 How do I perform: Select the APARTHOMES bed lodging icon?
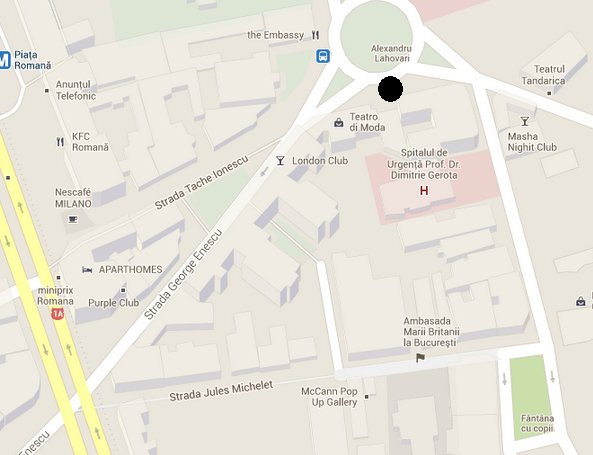coord(87,270)
